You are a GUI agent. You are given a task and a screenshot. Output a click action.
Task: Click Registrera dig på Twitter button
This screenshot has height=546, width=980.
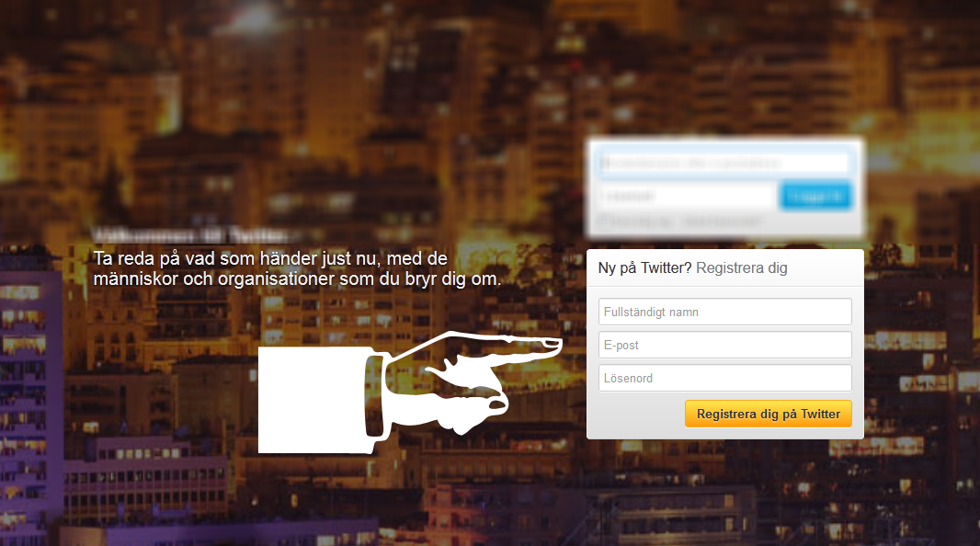[769, 414]
